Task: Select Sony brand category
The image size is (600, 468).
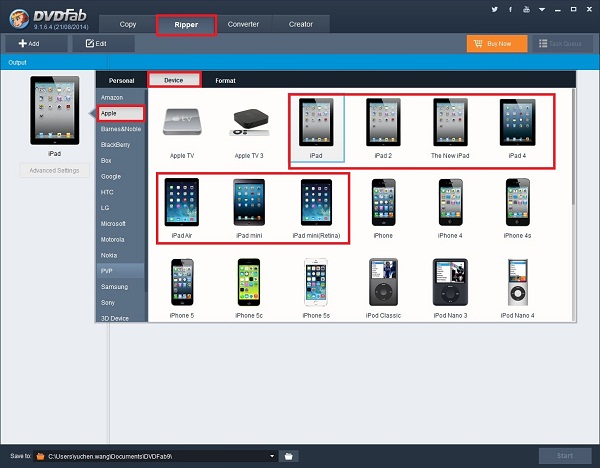Action: [x=120, y=302]
